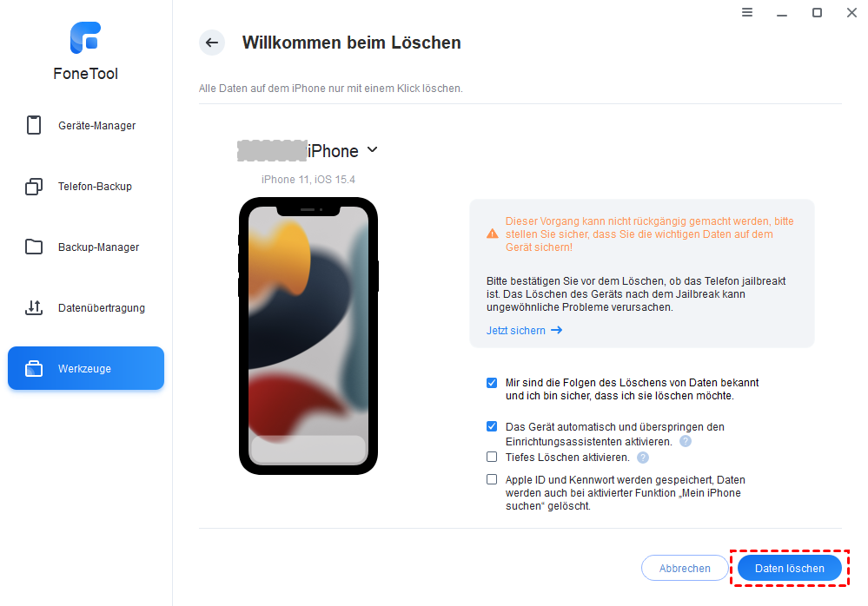This screenshot has height=606, width=868.
Task: Click the Geräte-Manager phone icon
Action: pos(34,125)
